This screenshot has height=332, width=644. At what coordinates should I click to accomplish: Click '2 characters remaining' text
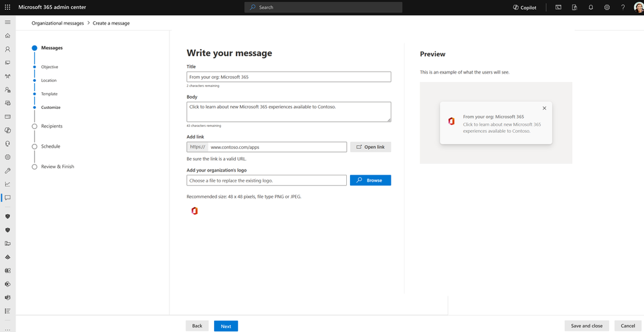pyautogui.click(x=203, y=86)
